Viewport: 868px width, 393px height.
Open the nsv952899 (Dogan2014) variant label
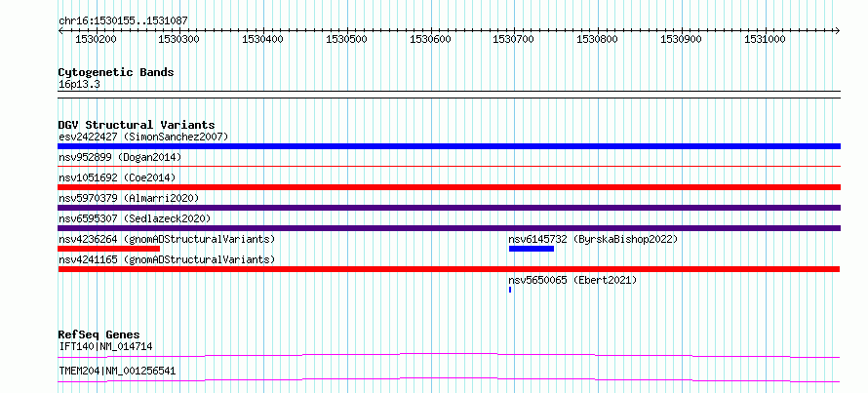120,157
